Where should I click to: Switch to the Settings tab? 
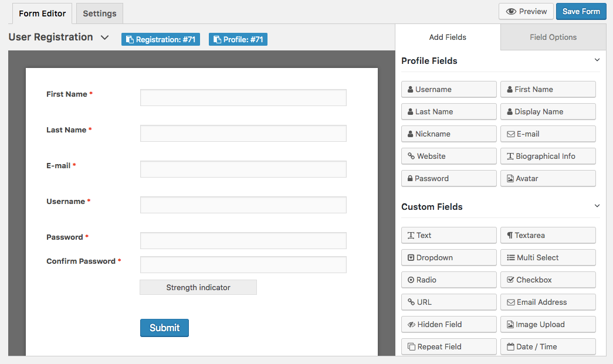click(99, 13)
